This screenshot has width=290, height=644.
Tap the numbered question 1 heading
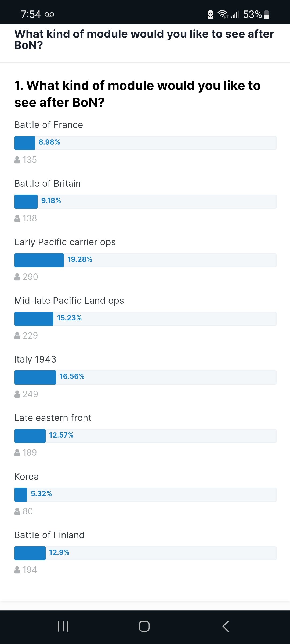pos(137,94)
